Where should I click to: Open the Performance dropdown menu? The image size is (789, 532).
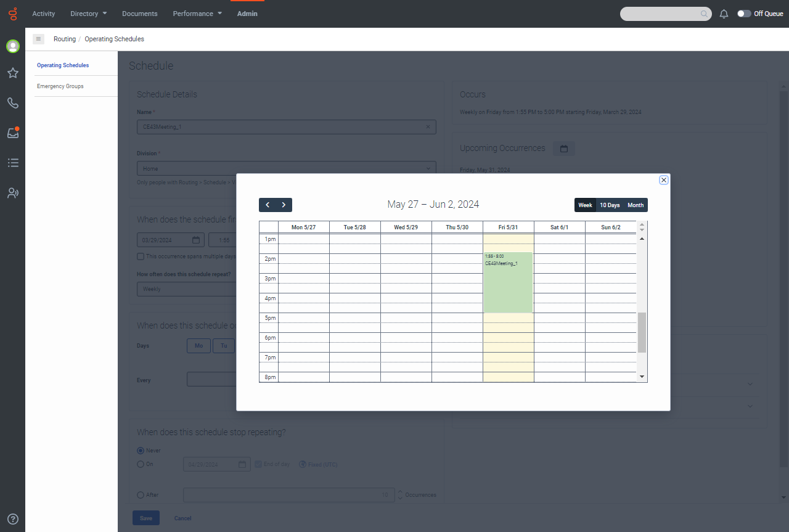[197, 14]
